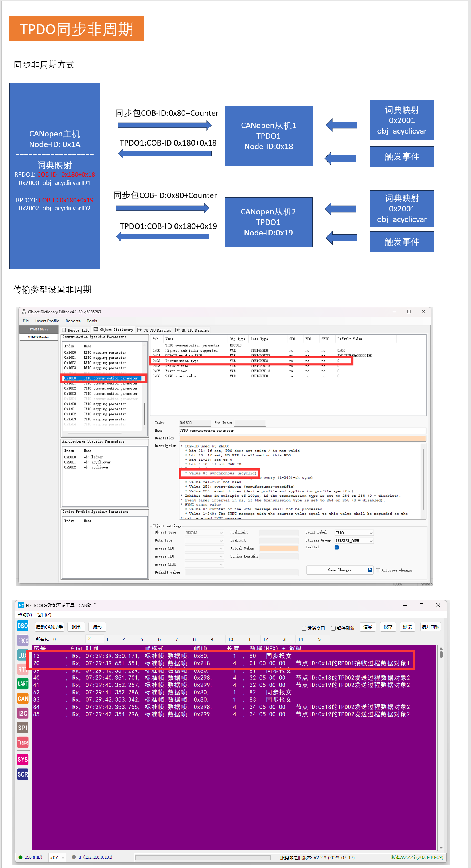Open the Object Type RECORD dropdown
The height and width of the screenshot is (868, 471).
(204, 532)
